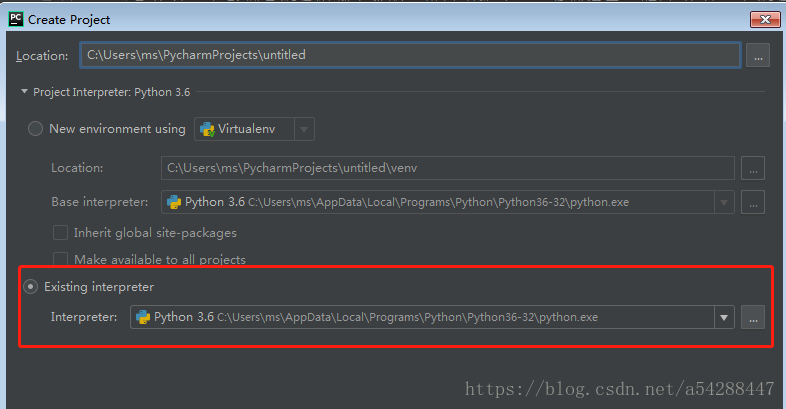The height and width of the screenshot is (409, 786).
Task: Select New environment using radio button
Action: point(35,129)
